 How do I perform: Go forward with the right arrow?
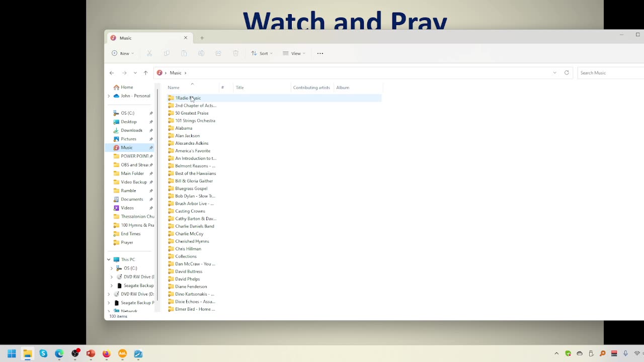[x=124, y=73]
